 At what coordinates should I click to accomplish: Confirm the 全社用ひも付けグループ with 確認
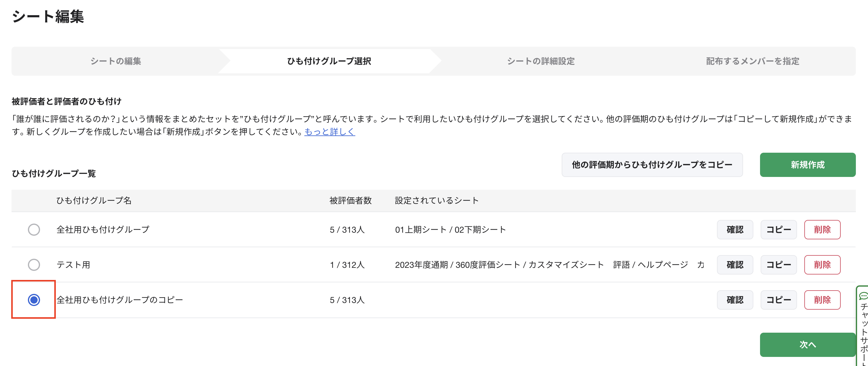pyautogui.click(x=735, y=229)
